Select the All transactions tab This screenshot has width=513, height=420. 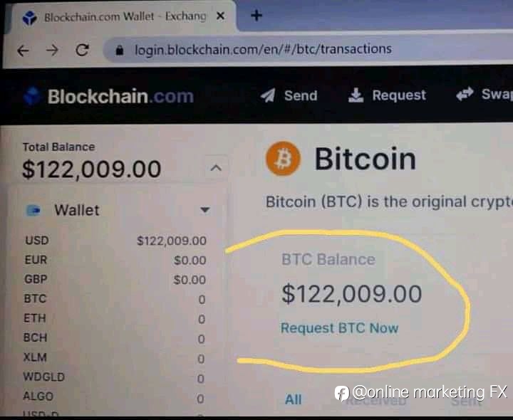click(293, 399)
